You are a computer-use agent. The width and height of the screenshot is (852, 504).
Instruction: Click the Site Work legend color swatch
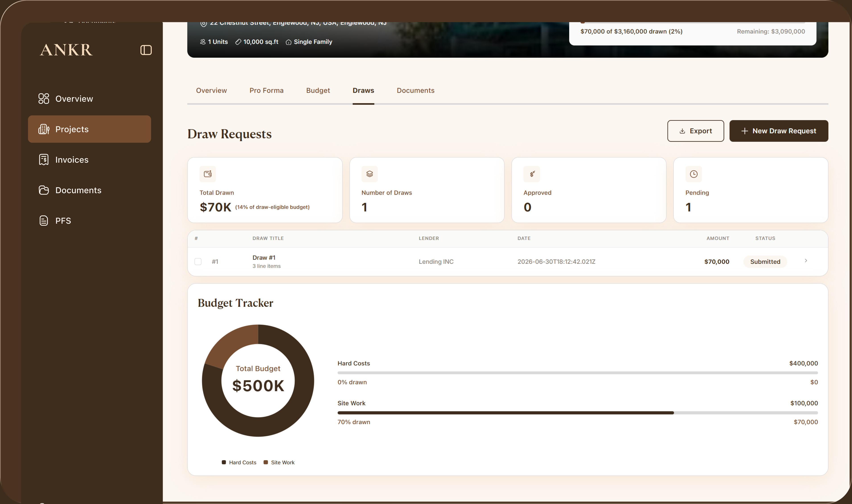click(266, 463)
